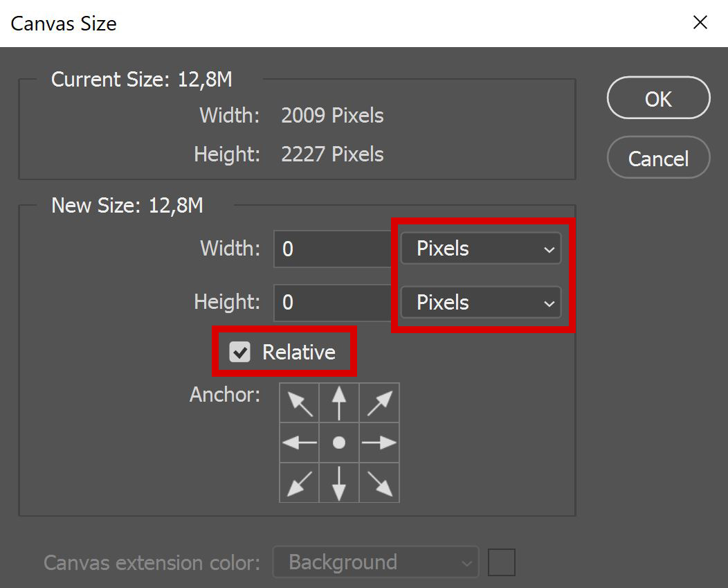Select the top-center anchor arrow
The height and width of the screenshot is (588, 728).
tap(339, 402)
